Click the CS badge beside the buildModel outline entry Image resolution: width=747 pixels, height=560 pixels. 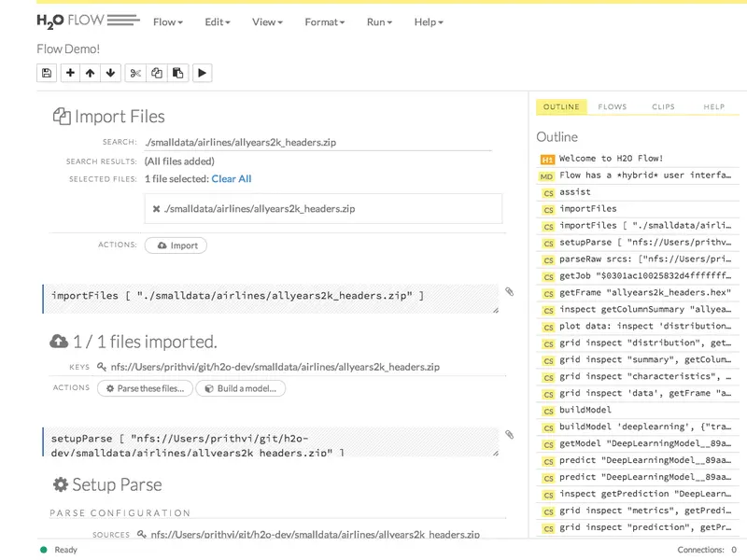click(548, 411)
